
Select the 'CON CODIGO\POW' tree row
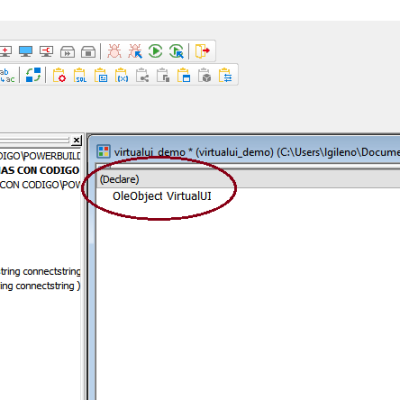click(40, 184)
